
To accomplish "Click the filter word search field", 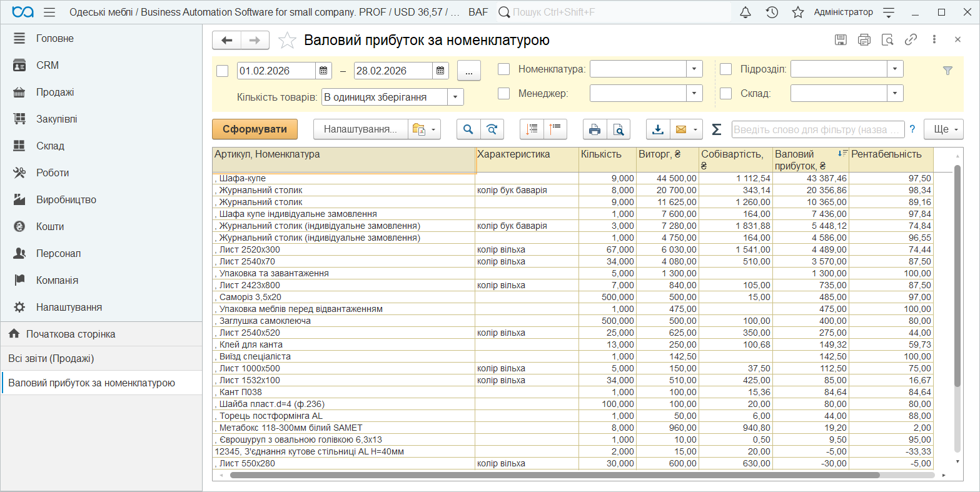I will (817, 129).
